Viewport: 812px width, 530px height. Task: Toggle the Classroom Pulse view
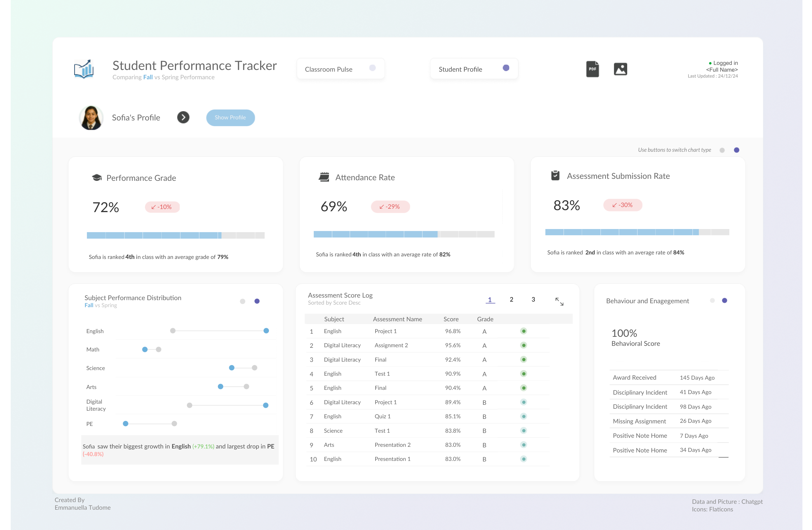coord(372,68)
